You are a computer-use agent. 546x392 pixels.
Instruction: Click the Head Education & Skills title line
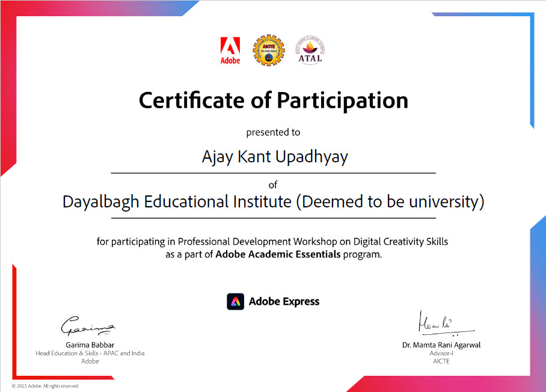click(90, 354)
